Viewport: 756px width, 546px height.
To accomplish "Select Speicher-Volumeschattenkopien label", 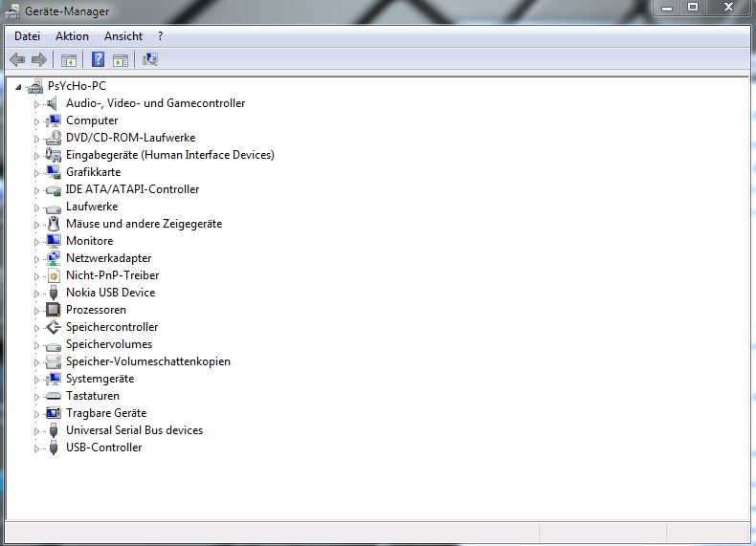I will [x=148, y=361].
